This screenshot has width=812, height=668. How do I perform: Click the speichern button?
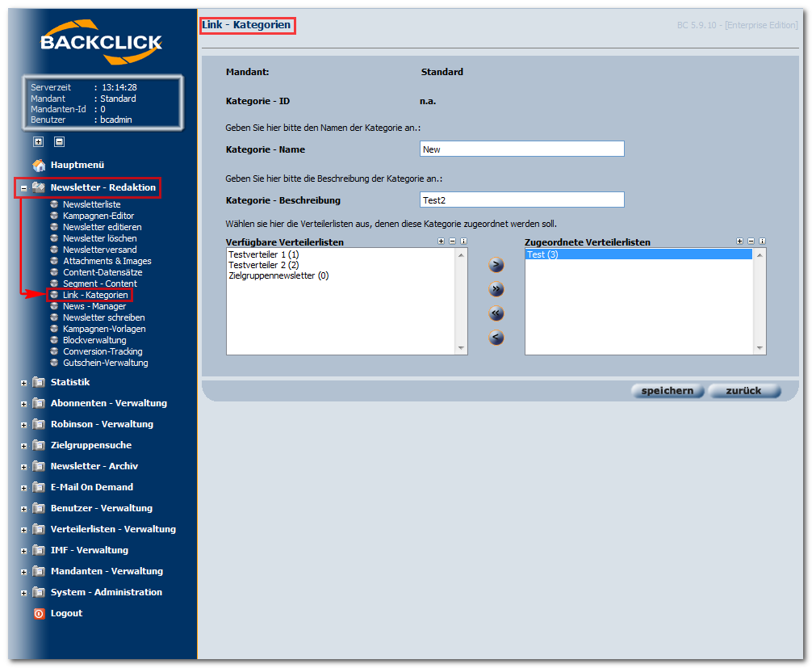pos(668,391)
